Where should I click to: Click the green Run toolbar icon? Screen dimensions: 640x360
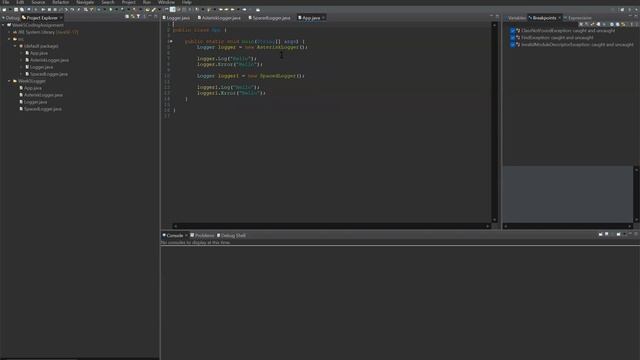(x=111, y=9)
